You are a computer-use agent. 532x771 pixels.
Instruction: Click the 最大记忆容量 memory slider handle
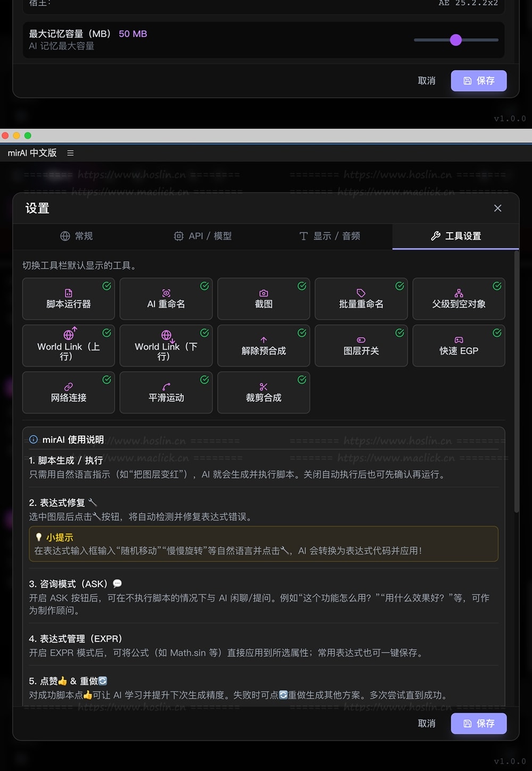(x=456, y=40)
